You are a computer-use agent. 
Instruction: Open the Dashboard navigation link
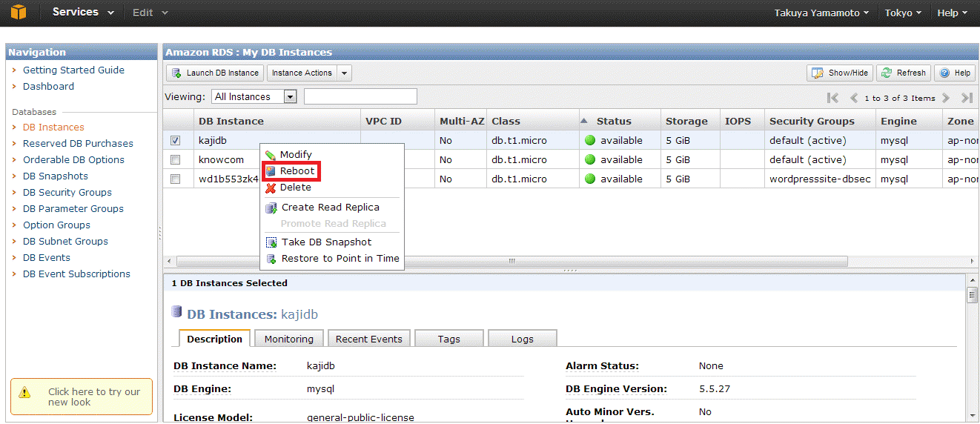click(x=48, y=86)
